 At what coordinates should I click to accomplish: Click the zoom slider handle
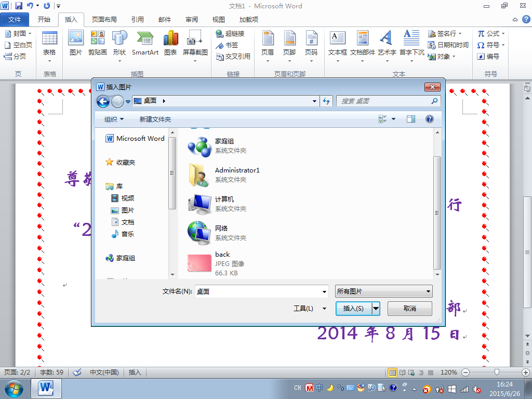pyautogui.click(x=497, y=373)
